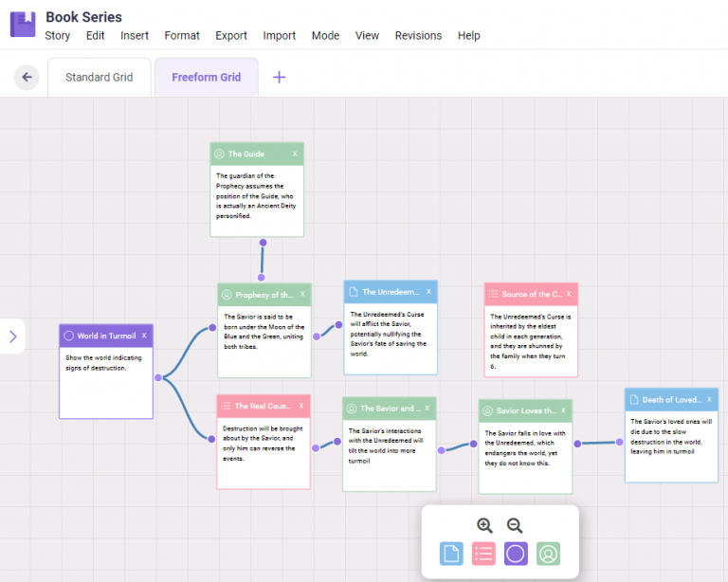The width and height of the screenshot is (728, 582).
Task: Remove the World in Turmoil card
Action: [x=144, y=336]
